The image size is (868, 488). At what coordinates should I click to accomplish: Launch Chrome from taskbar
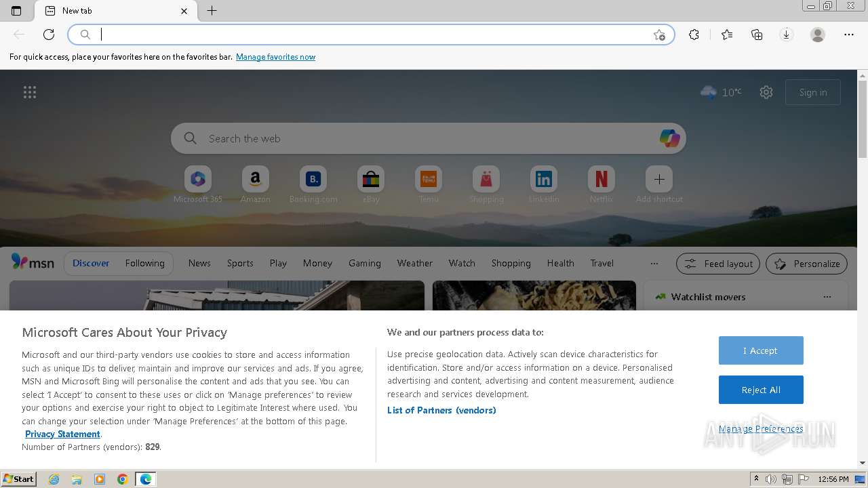pos(122,479)
